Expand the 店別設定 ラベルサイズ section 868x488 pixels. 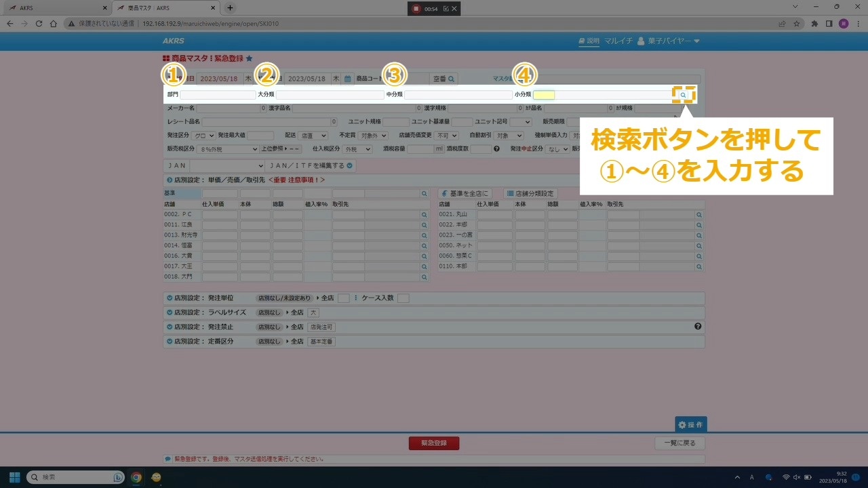[x=170, y=312]
